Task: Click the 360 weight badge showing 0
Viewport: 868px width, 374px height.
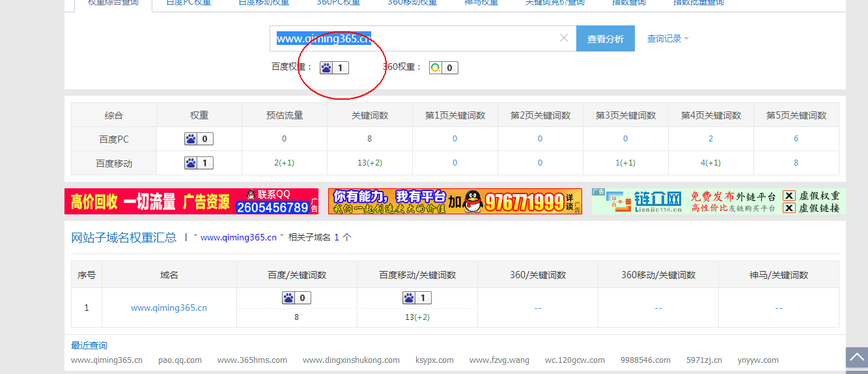Action: coord(443,68)
